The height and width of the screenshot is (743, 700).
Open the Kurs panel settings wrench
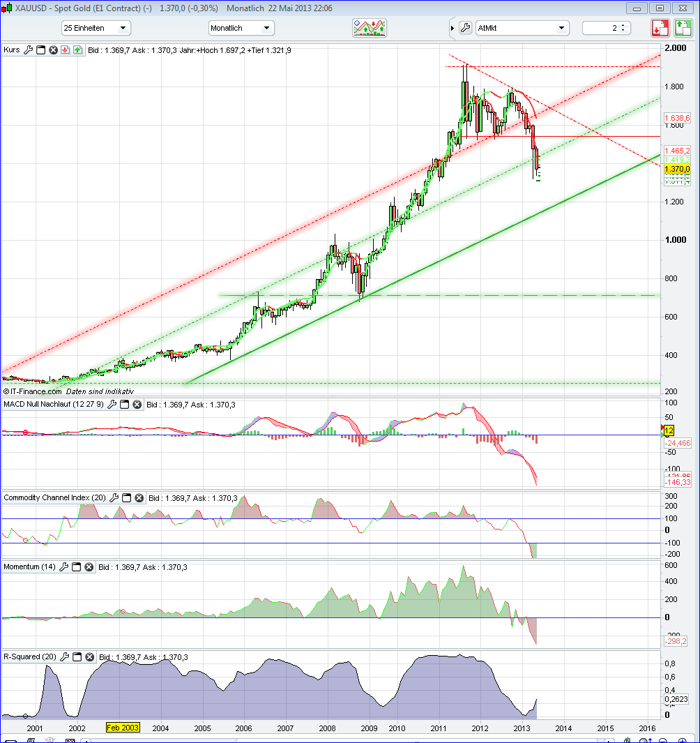29,50
